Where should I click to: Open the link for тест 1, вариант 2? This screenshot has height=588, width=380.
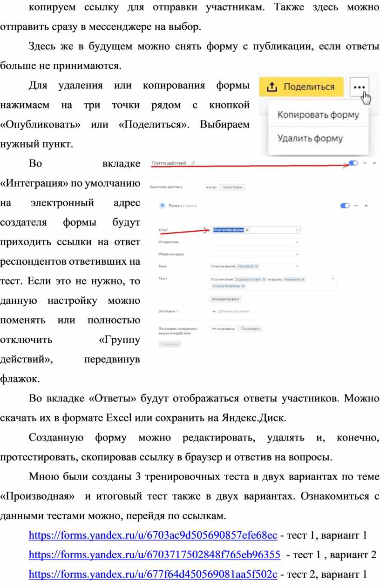coord(155,554)
